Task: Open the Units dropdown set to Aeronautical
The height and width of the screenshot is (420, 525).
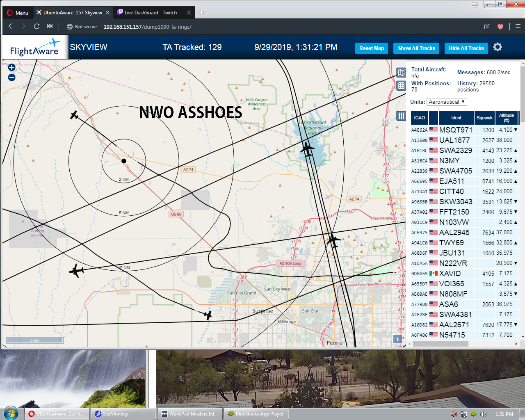Action: tap(447, 102)
